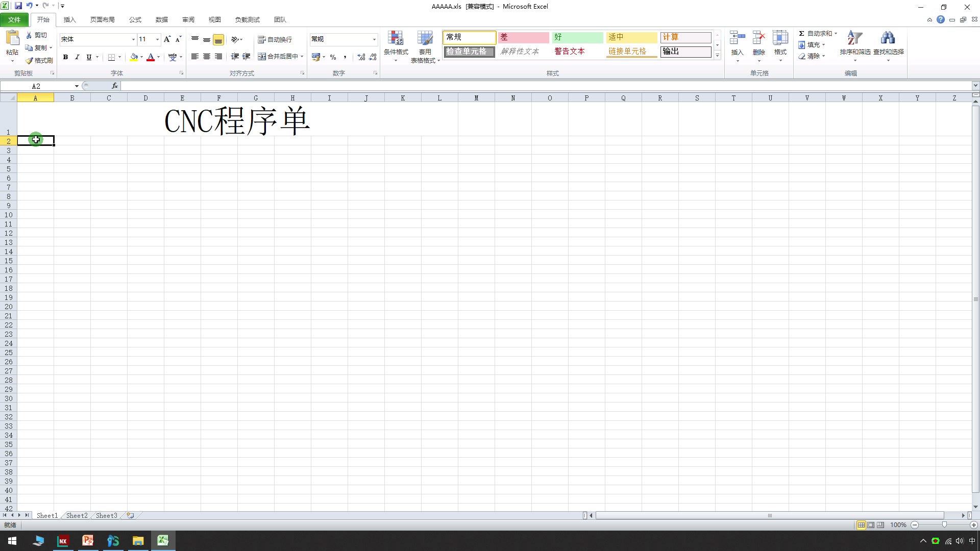Switch to Sheet2 worksheet tab
This screenshot has height=551, width=980.
[77, 516]
